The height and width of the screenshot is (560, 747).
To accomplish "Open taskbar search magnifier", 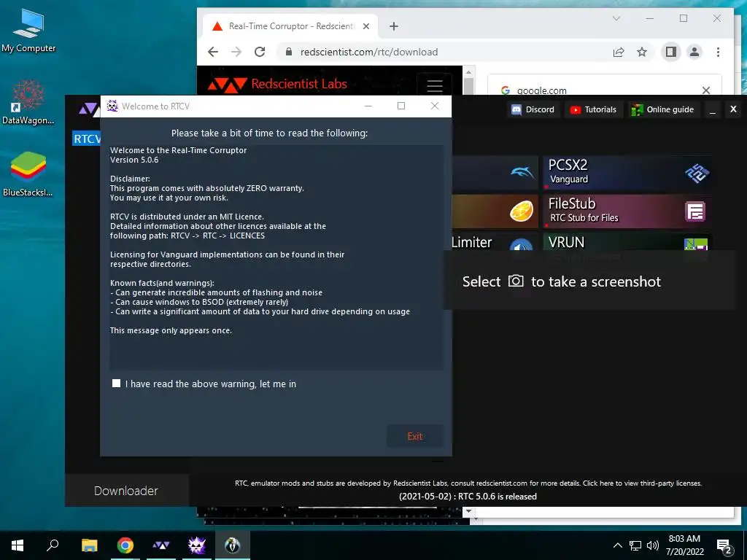I will (x=53, y=545).
